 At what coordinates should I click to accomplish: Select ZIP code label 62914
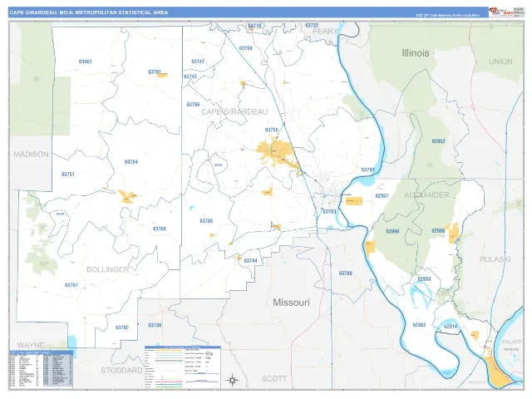[x=451, y=327]
